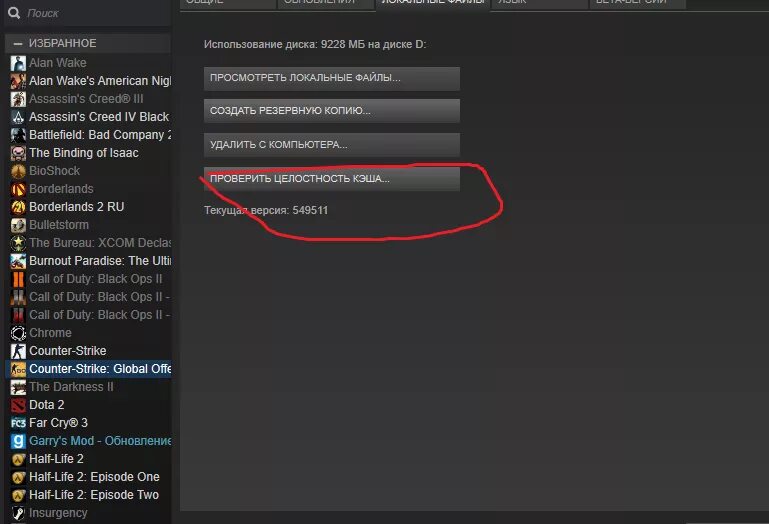Click ПРОСМОТРЕТЬ ЛОКАЛЬНЫЕ ФАЙЛЫ button
The height and width of the screenshot is (524, 769).
pyautogui.click(x=332, y=79)
